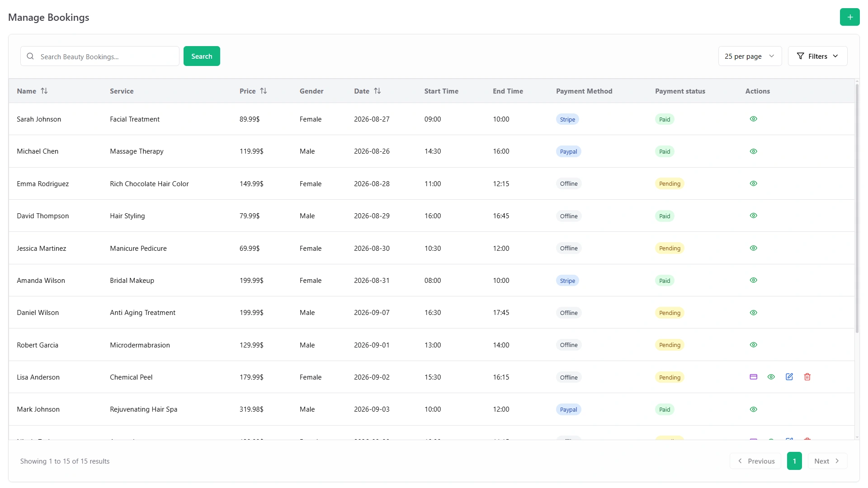Click the green plus add booking button
The image size is (868, 488).
point(849,17)
